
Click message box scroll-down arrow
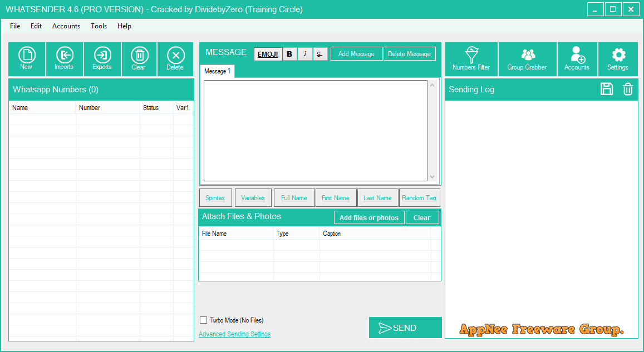(432, 176)
